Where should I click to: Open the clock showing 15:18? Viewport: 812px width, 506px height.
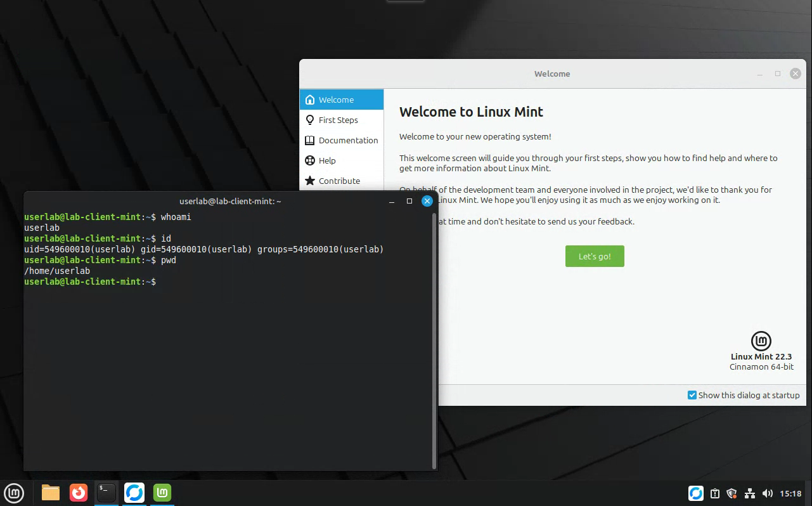click(x=790, y=493)
